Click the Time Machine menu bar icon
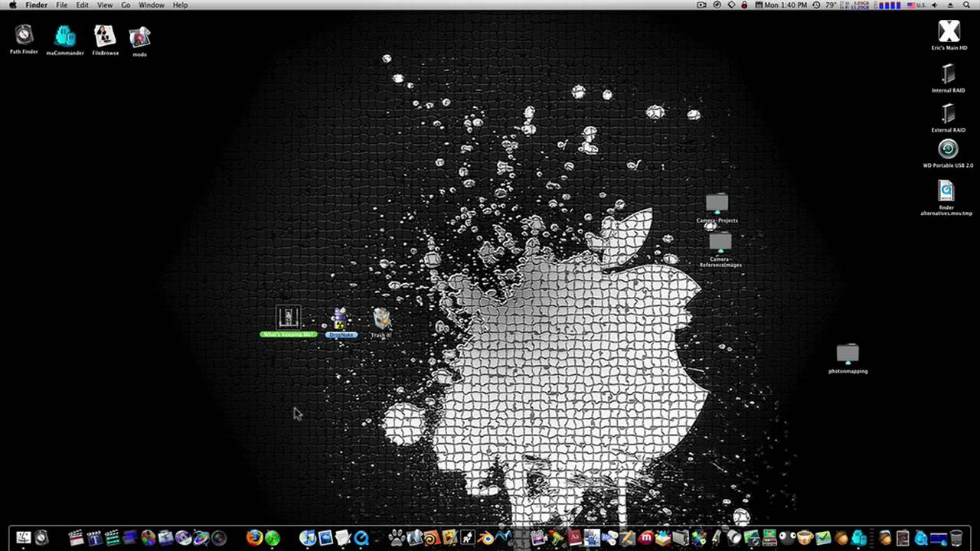This screenshot has width=980, height=551. coord(816,5)
